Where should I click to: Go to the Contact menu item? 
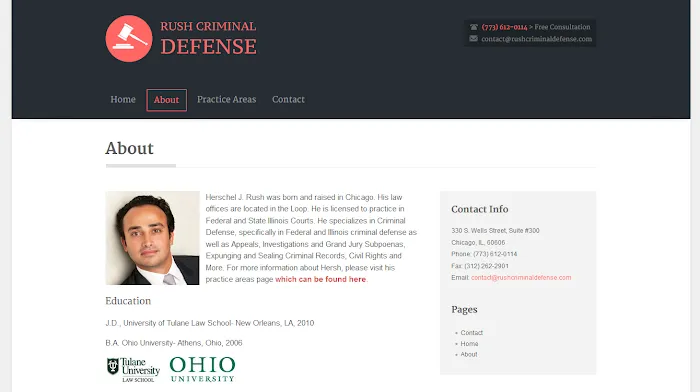click(x=288, y=100)
